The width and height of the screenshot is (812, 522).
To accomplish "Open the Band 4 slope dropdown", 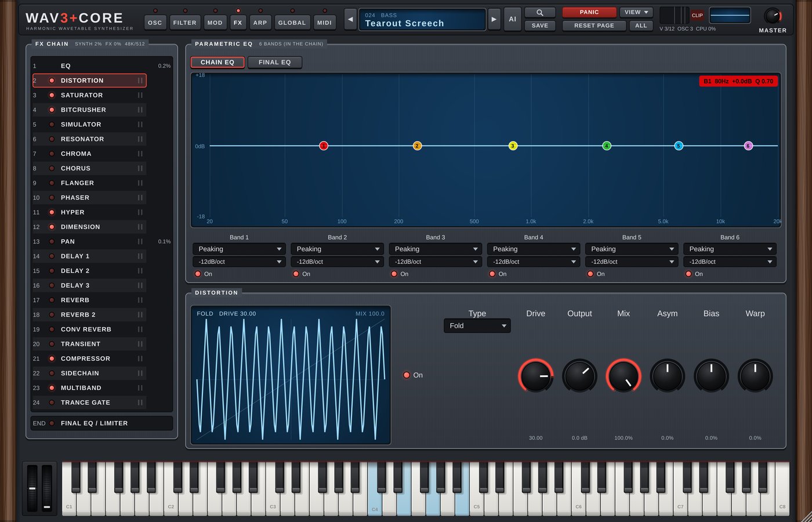I will coord(534,262).
